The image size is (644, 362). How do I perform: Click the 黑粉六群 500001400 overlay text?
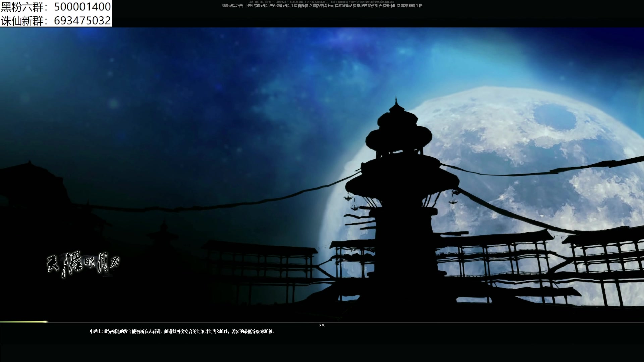pos(56,7)
